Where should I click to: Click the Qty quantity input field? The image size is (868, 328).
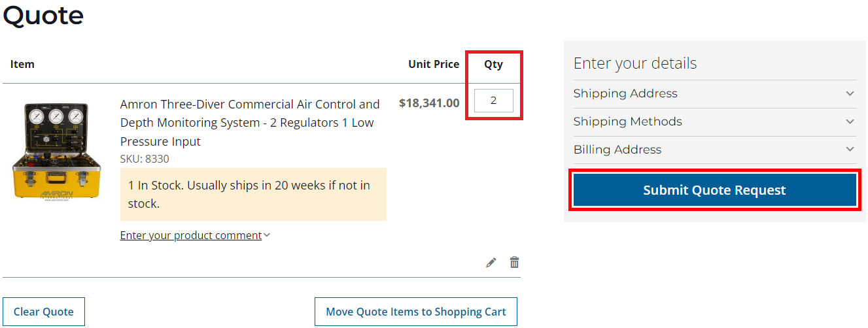click(x=494, y=101)
